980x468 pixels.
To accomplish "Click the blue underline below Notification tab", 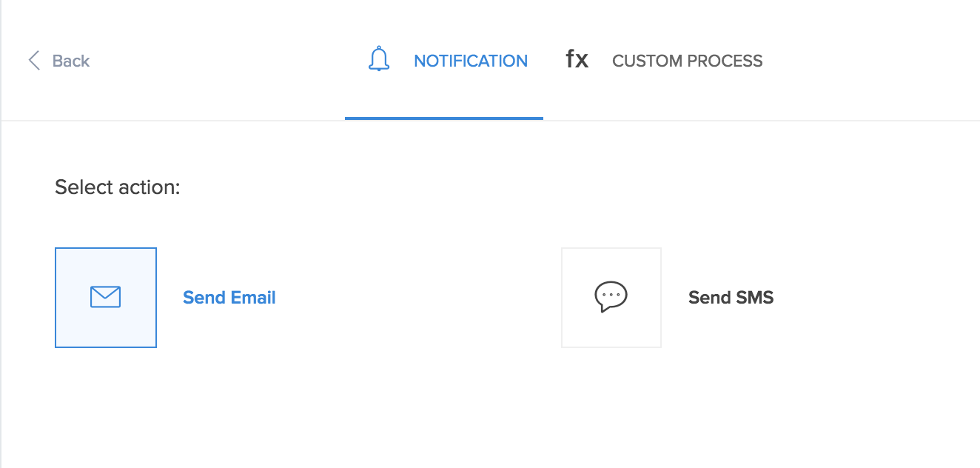I will pos(444,118).
